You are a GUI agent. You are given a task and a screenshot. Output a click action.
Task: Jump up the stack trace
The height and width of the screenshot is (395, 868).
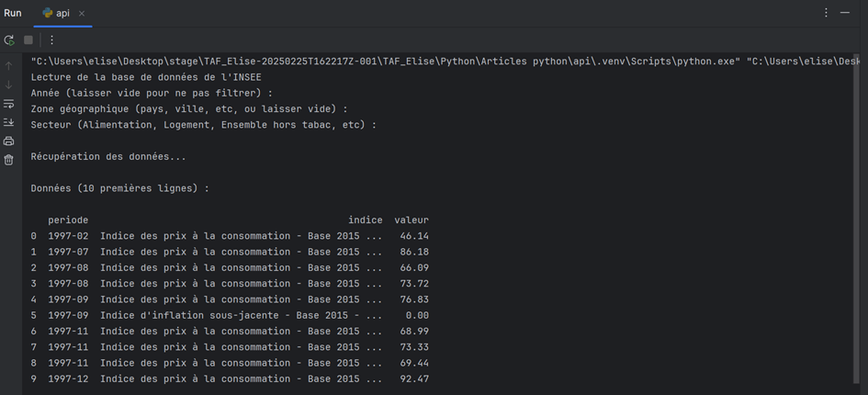tap(8, 66)
